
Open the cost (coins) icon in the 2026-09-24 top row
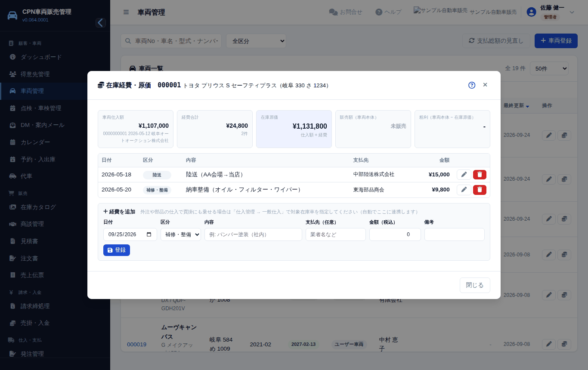pyautogui.click(x=564, y=135)
